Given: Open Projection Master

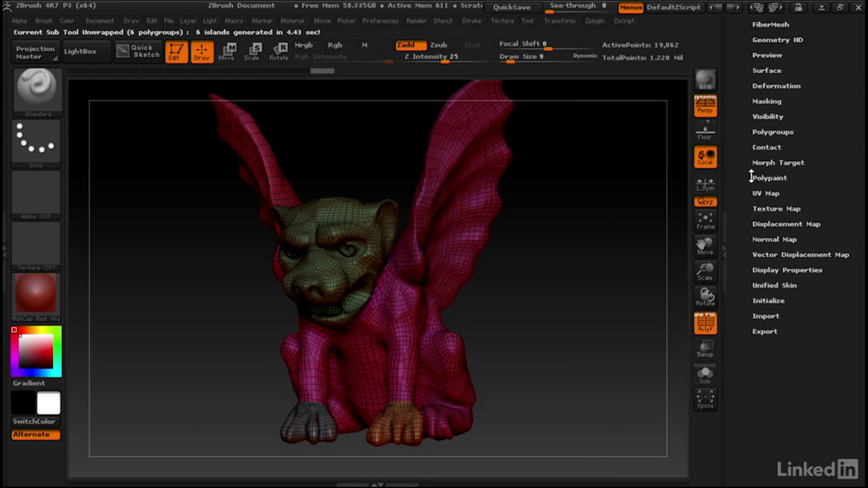Looking at the screenshot, I should click(x=35, y=52).
